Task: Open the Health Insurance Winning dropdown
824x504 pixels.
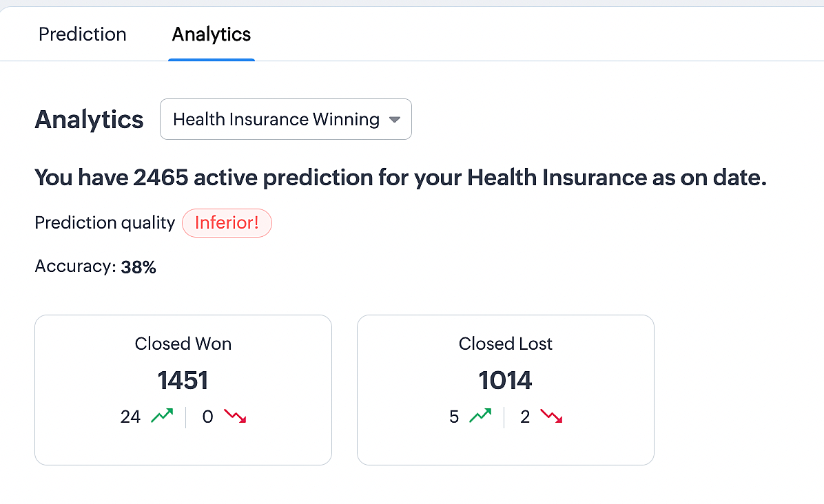Action: (286, 119)
